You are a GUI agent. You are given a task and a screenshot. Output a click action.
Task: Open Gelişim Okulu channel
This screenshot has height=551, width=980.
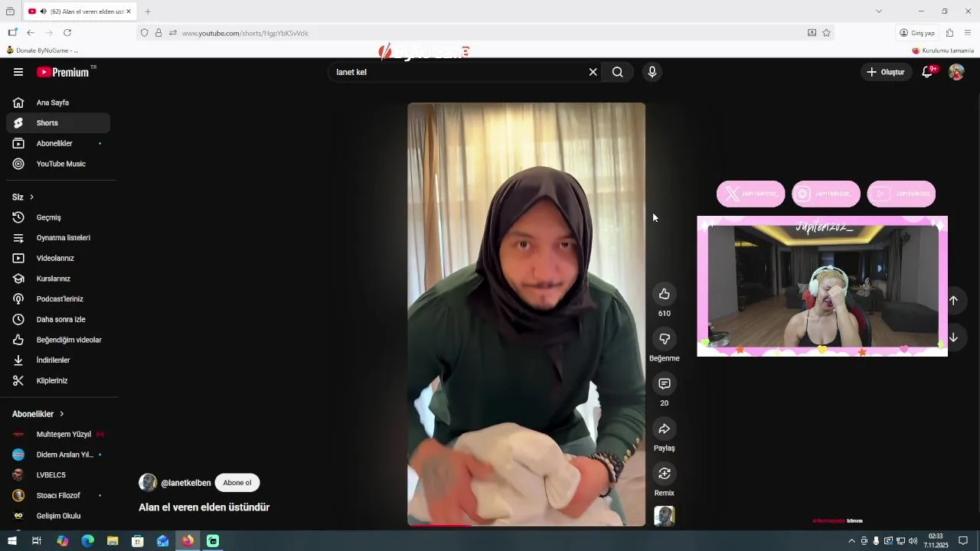[58, 516]
